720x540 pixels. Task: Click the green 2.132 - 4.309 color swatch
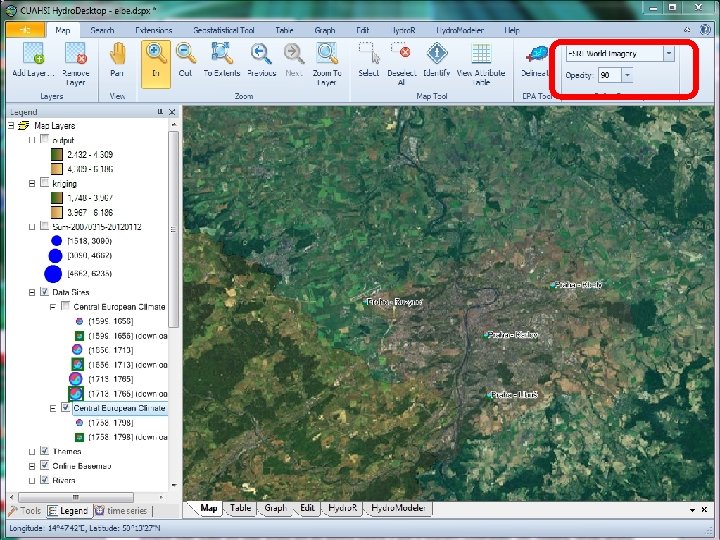tap(57, 155)
